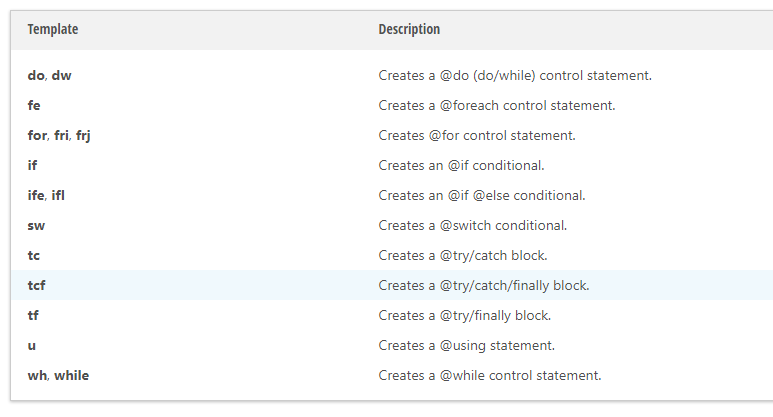Screen dimensions: 773x417
Task: Click the 'tf' template entry
Action: coord(33,315)
